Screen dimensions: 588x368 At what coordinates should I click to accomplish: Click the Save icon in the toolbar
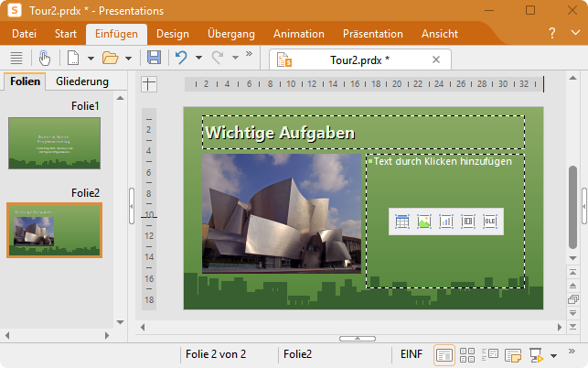154,58
